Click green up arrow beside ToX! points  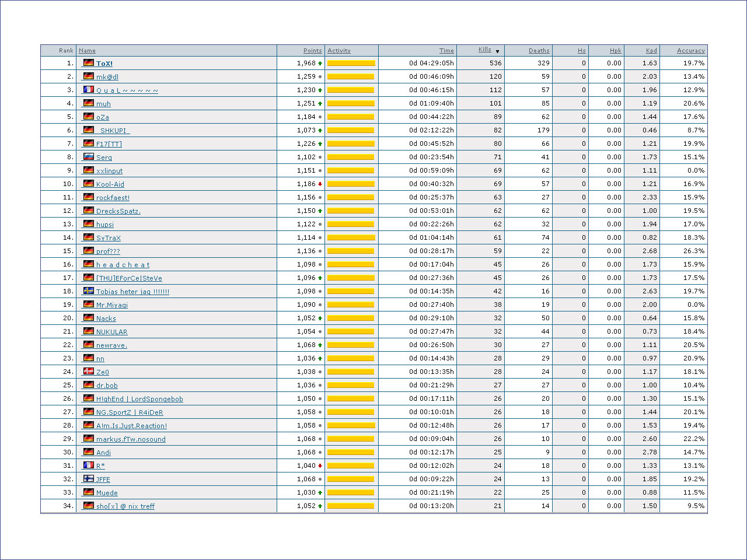(320, 64)
